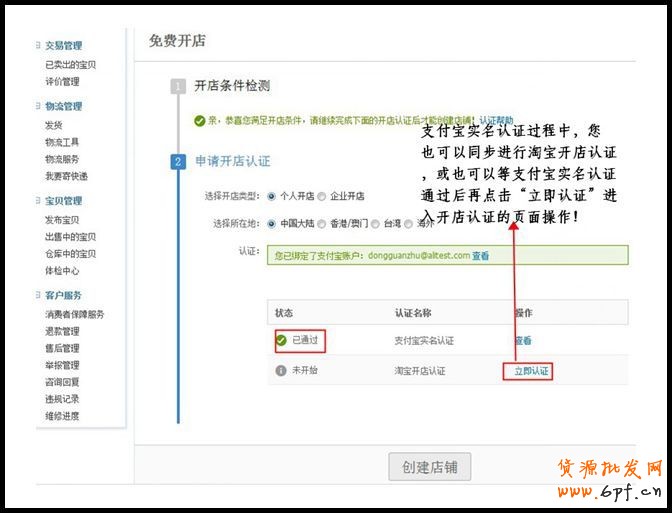The height and width of the screenshot is (513, 672).
Task: Expand the 客户服务 sidebar group
Action: (x=63, y=296)
